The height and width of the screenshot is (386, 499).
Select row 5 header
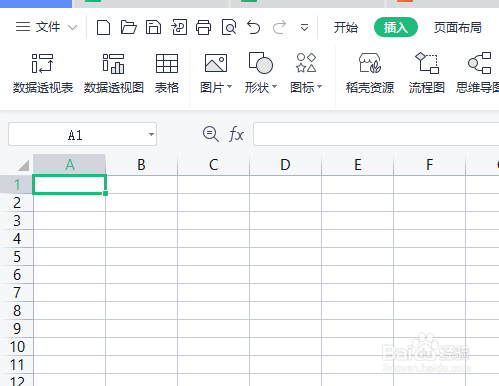point(17,256)
